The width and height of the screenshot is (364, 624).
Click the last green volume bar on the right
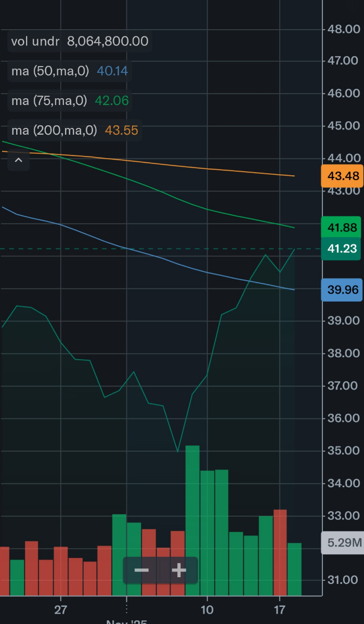coord(294,569)
